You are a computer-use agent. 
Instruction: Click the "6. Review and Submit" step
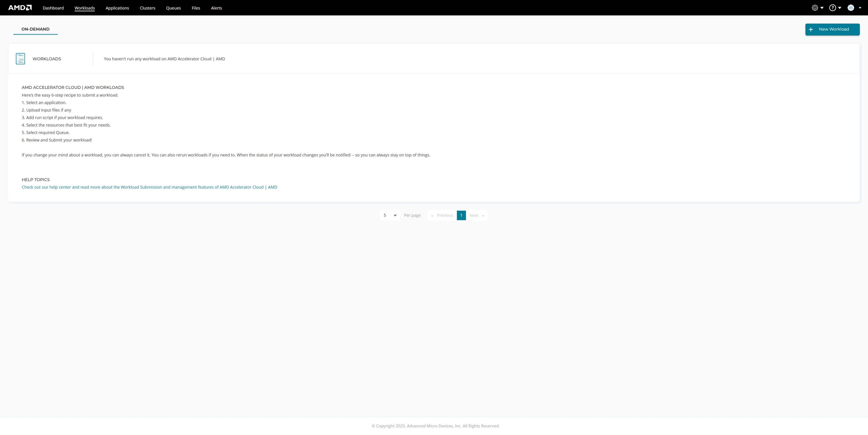(57, 140)
